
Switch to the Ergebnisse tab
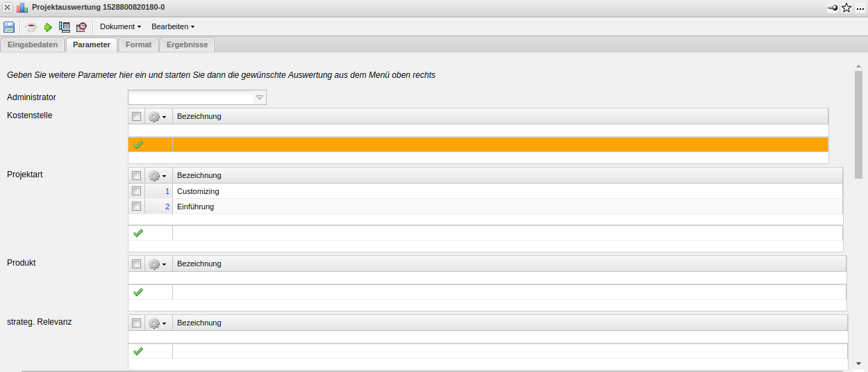point(187,45)
